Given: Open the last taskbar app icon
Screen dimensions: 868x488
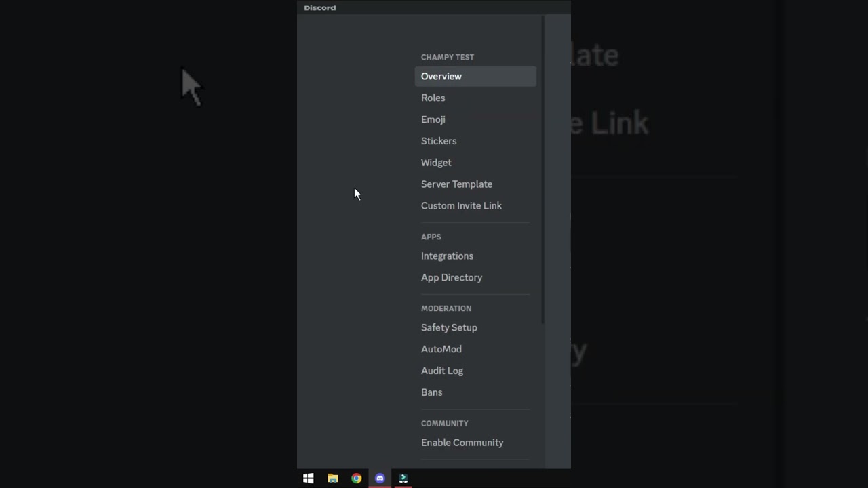Looking at the screenshot, I should (x=403, y=479).
